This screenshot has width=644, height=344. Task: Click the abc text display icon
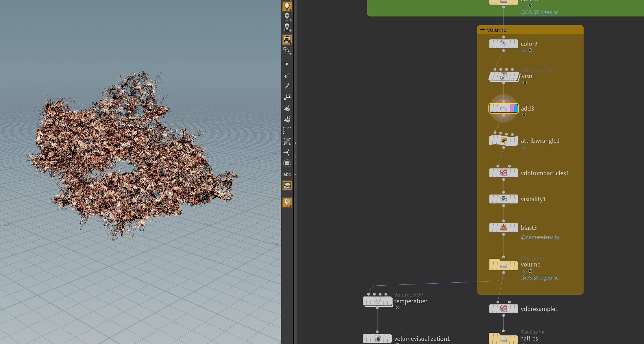point(287,174)
